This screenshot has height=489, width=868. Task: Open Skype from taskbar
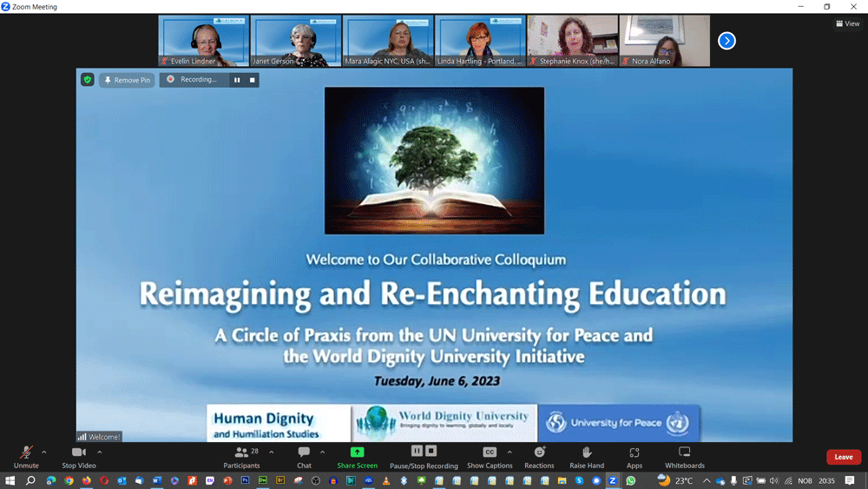click(579, 480)
